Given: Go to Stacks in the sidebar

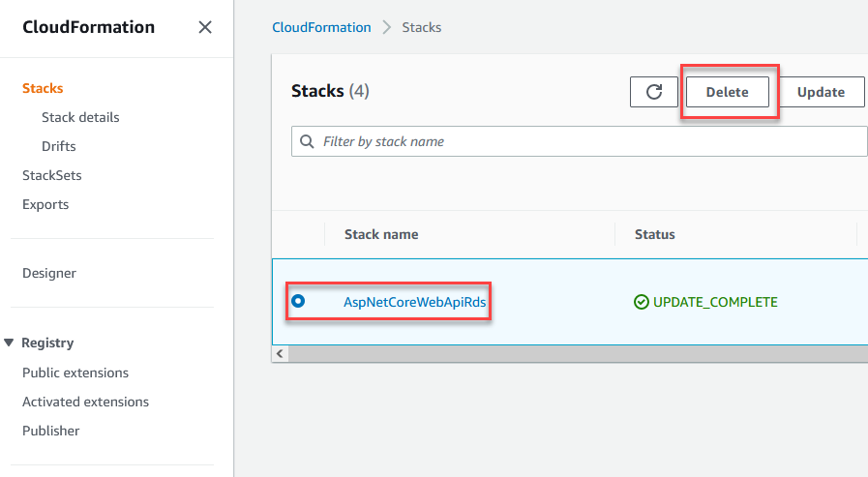Looking at the screenshot, I should point(43,89).
